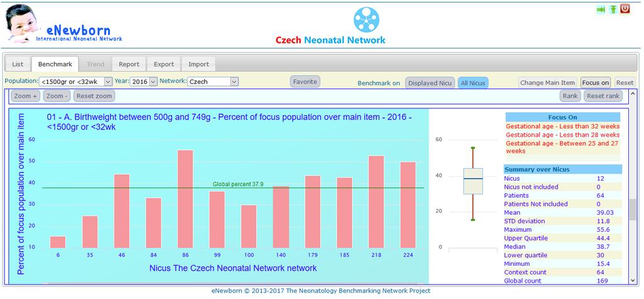644x299 pixels.
Task: Click the red power logout icon
Action: click(x=625, y=9)
